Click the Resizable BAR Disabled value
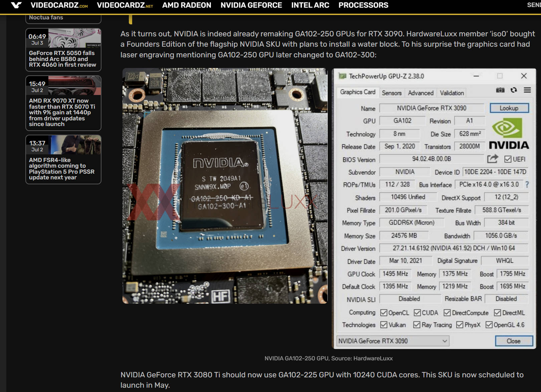The image size is (541, 392). 506,299
